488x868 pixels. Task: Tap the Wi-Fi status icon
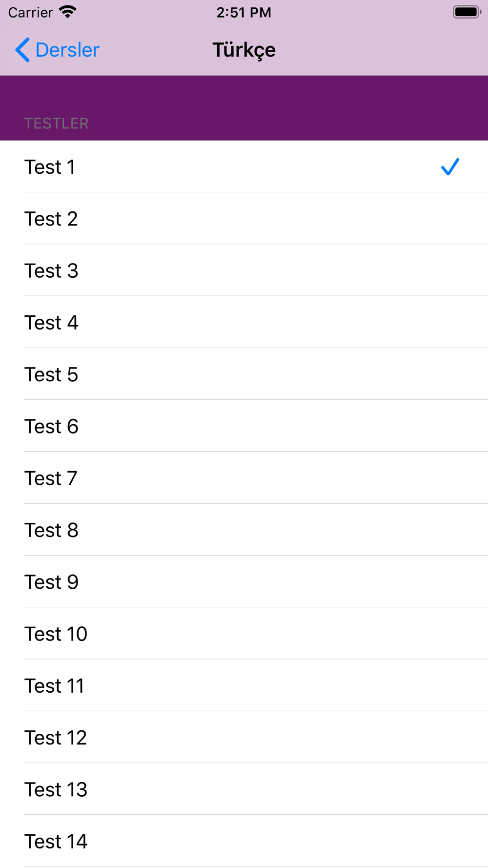point(68,12)
